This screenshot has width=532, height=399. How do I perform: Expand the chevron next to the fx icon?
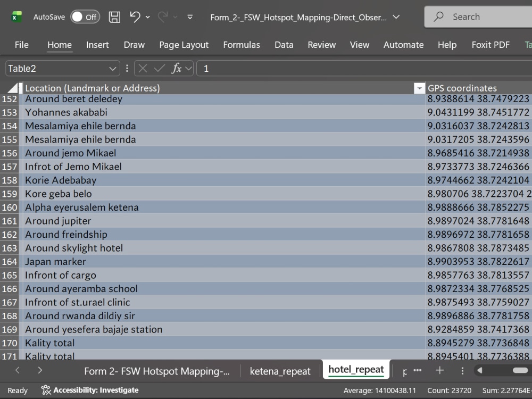tap(189, 69)
